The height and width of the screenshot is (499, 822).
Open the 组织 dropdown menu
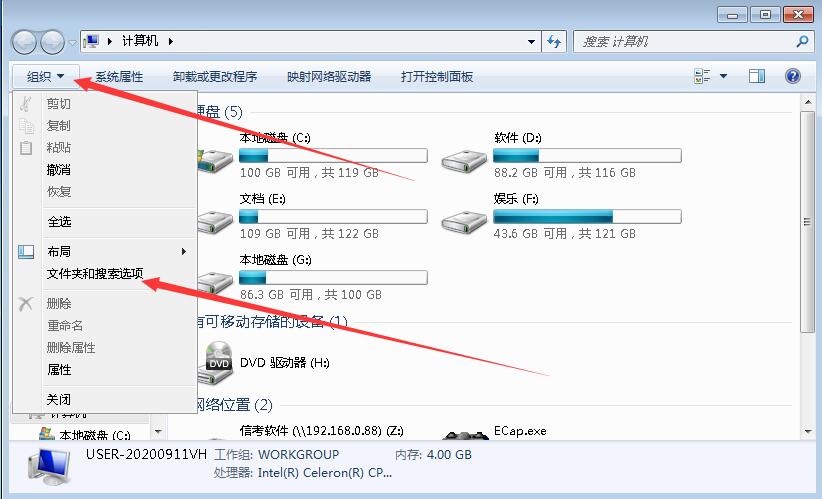46,77
